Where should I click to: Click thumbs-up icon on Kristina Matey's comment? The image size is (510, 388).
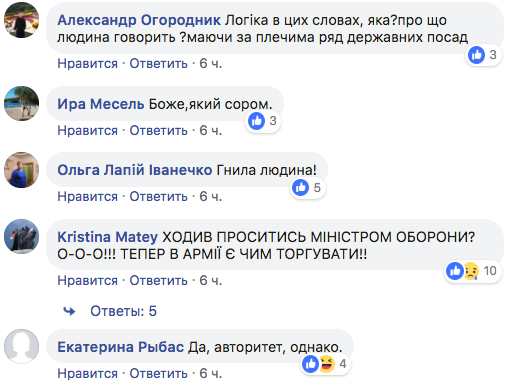455,271
